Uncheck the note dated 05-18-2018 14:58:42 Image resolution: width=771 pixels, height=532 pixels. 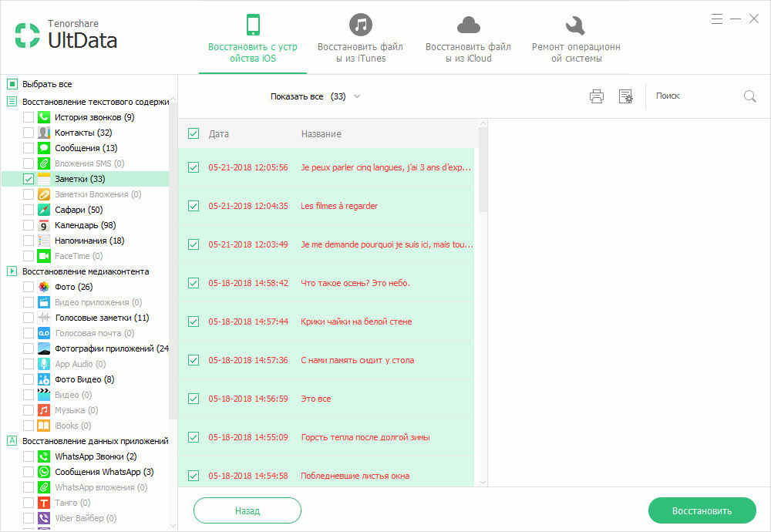194,283
